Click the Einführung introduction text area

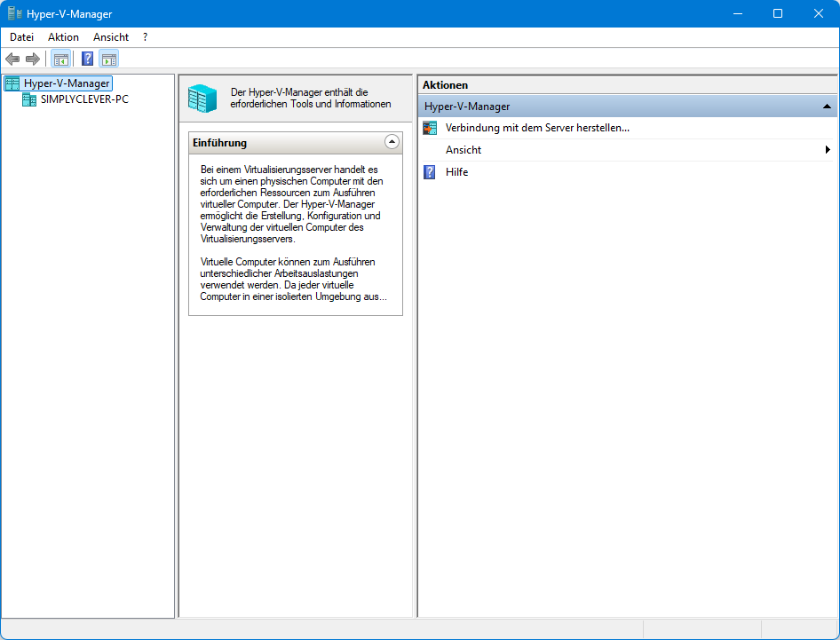pos(294,233)
